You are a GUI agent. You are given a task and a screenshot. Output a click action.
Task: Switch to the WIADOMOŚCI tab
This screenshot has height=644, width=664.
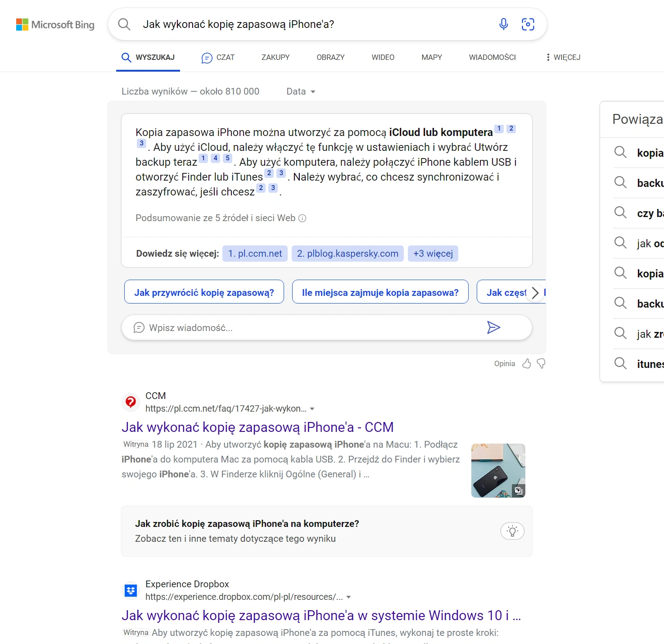[x=492, y=57]
